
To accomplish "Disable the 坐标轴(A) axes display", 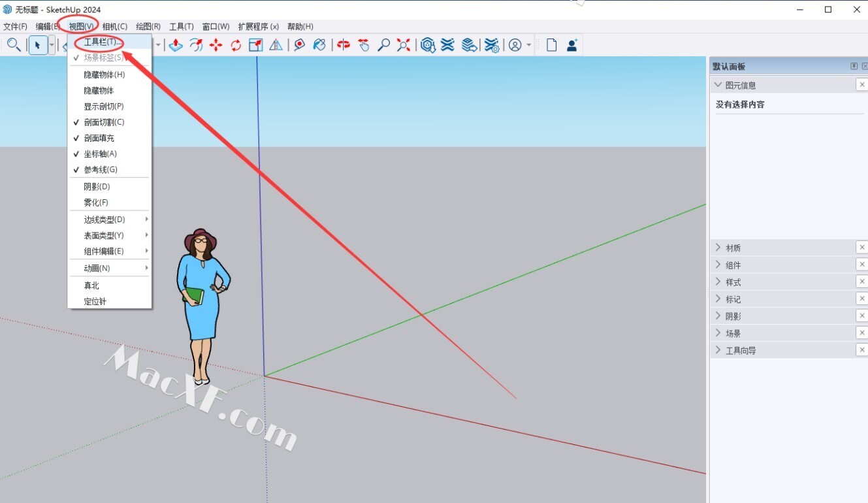I will point(110,154).
